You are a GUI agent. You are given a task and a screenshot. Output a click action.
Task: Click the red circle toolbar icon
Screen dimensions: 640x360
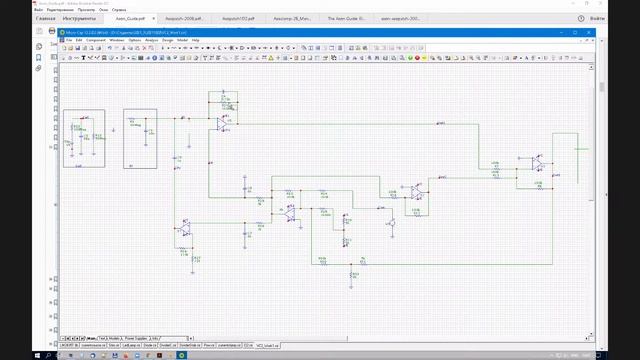click(x=417, y=58)
